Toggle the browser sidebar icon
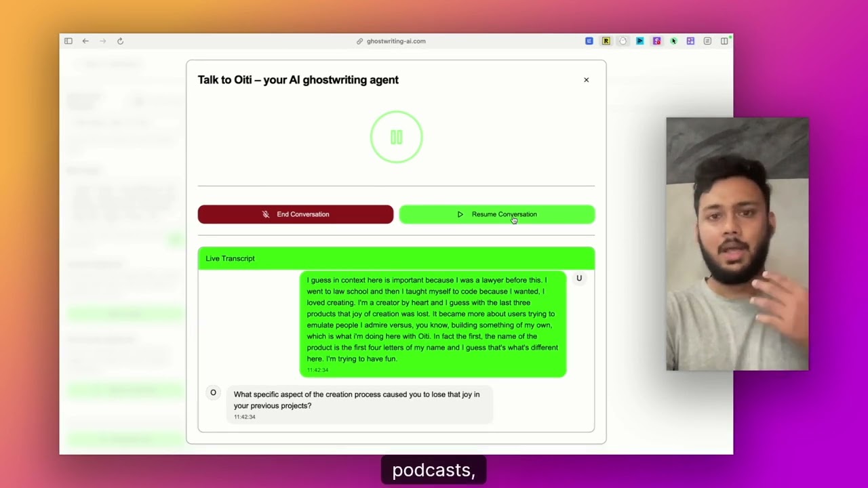This screenshot has width=868, height=488. coord(68,41)
